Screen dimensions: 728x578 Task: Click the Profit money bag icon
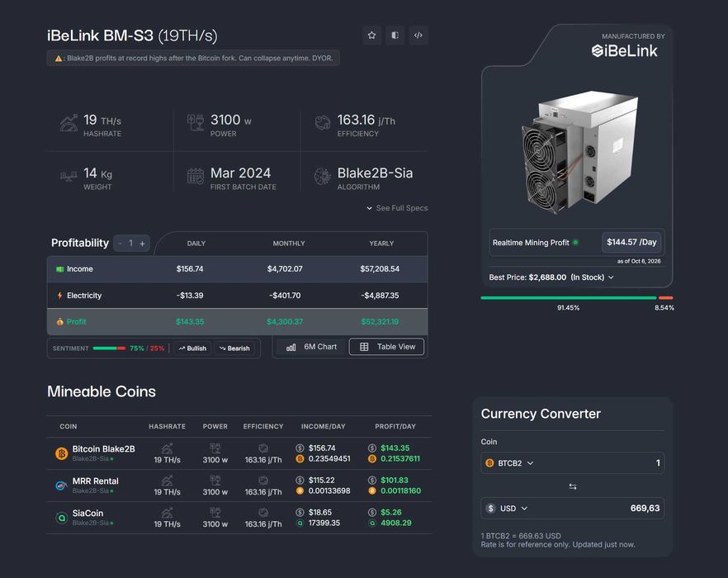click(60, 321)
